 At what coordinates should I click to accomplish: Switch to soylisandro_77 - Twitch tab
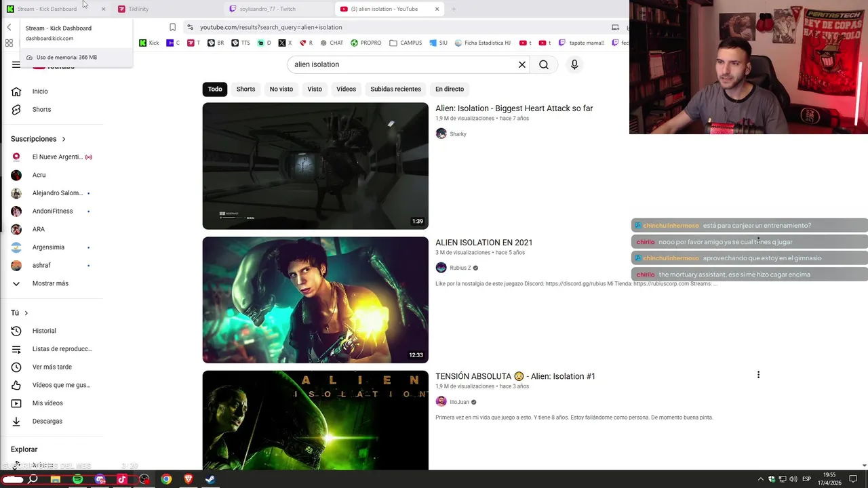pos(278,9)
